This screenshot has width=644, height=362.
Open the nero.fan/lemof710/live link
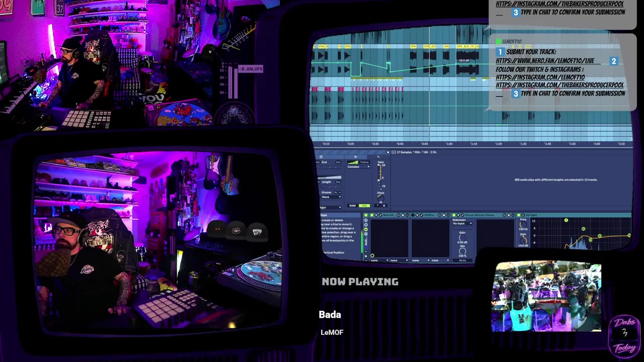[545, 61]
